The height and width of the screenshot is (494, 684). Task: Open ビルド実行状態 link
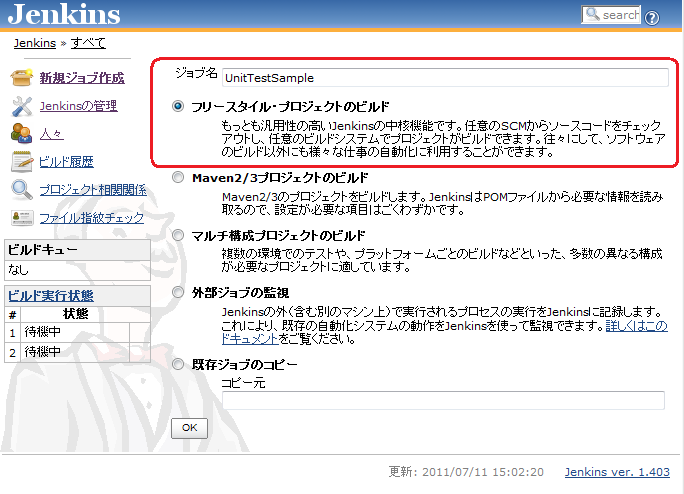tap(51, 296)
